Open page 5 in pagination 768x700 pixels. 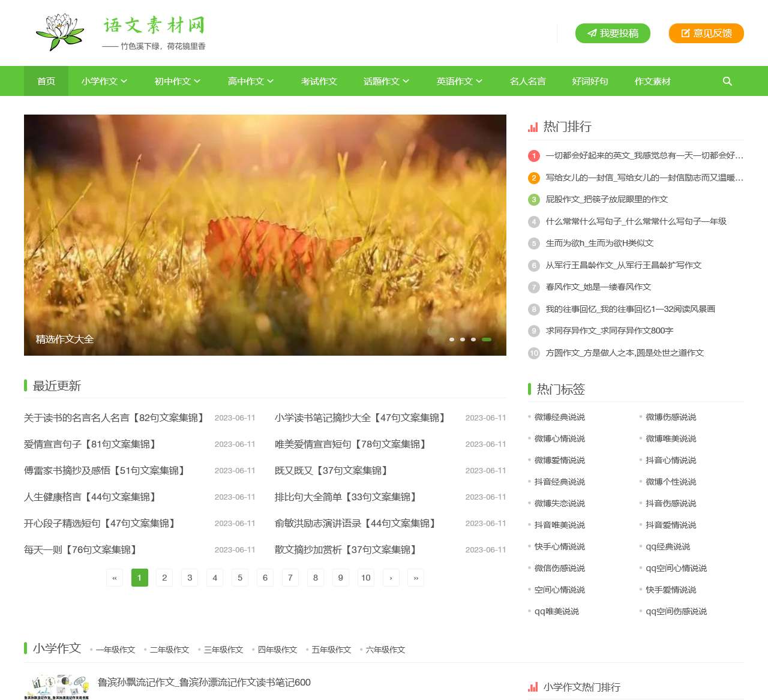point(240,578)
